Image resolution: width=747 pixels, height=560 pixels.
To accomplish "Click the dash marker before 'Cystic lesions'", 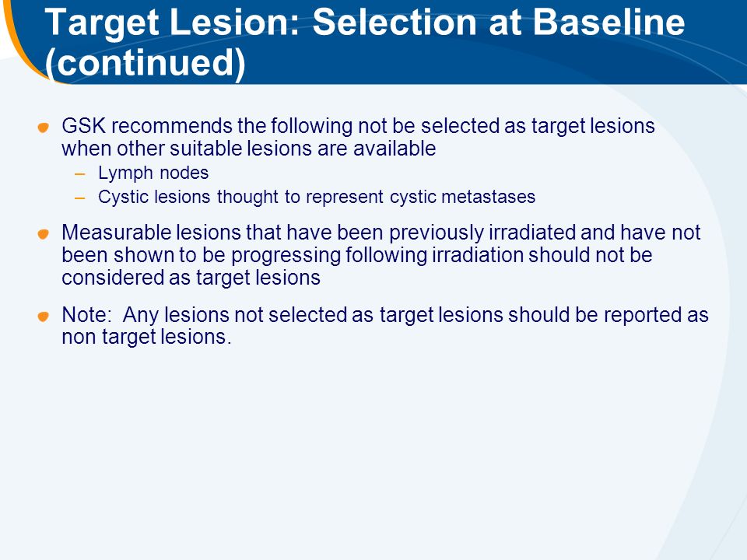I will 79,198.
